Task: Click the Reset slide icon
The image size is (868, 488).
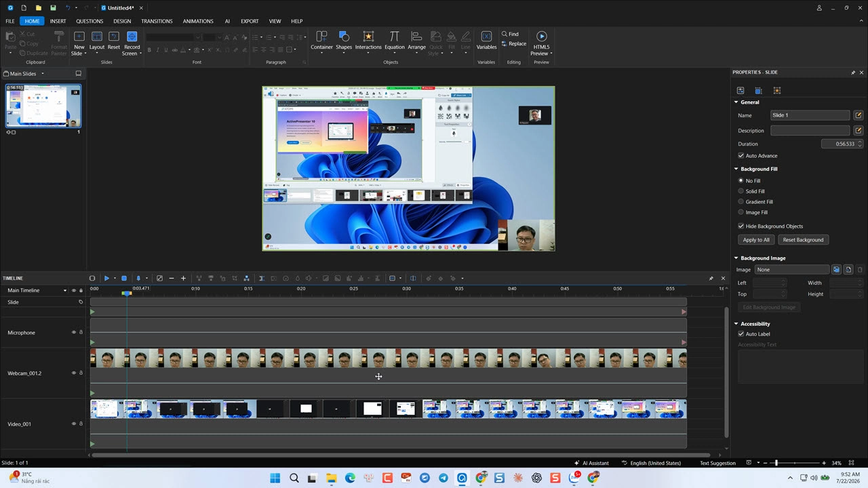Action: (x=113, y=37)
